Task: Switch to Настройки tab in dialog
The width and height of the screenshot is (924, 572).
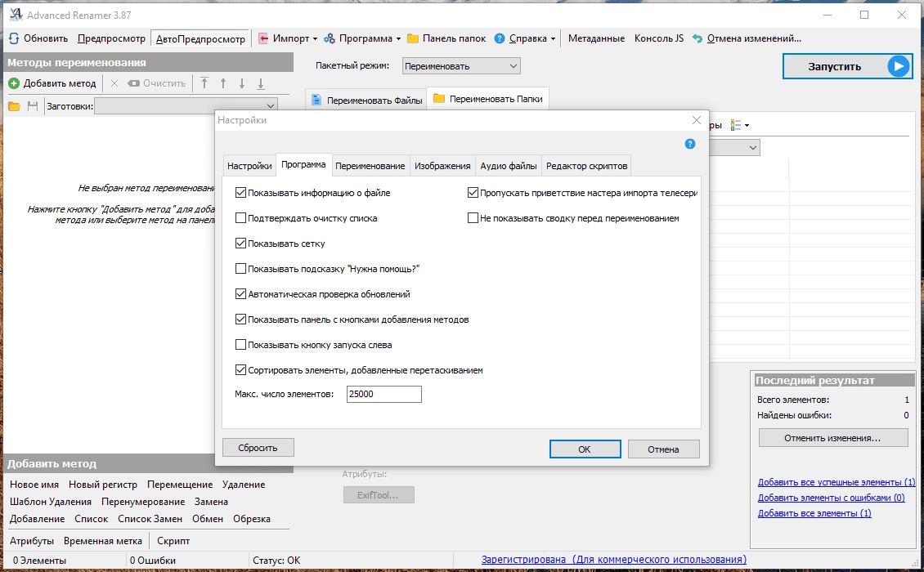Action: coord(249,166)
